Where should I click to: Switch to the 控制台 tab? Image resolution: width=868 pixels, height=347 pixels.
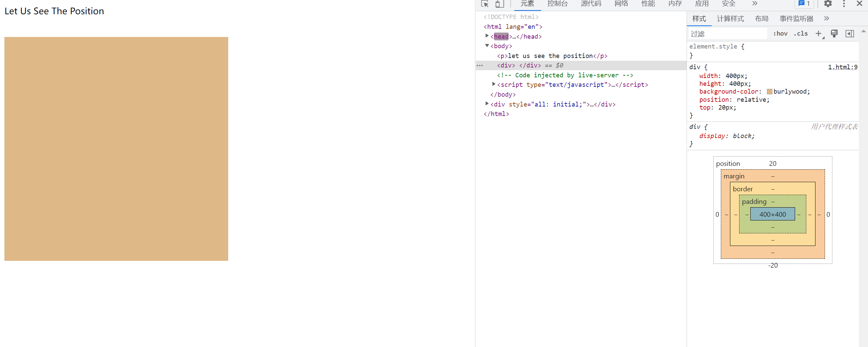pos(557,4)
